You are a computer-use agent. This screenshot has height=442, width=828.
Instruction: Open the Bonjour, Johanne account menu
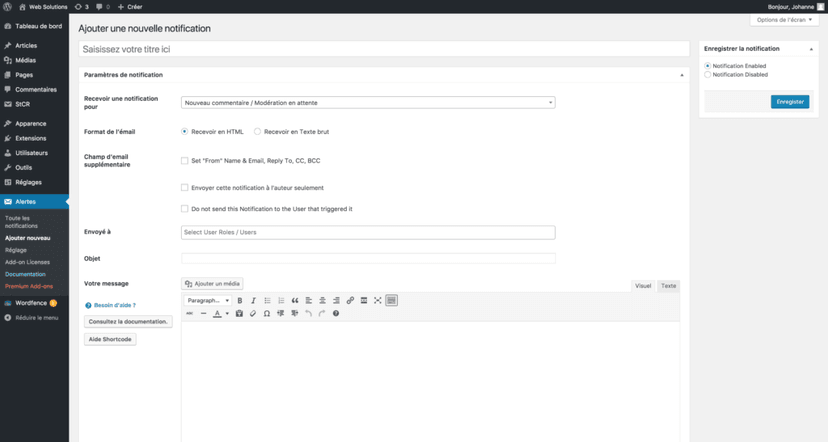[796, 7]
